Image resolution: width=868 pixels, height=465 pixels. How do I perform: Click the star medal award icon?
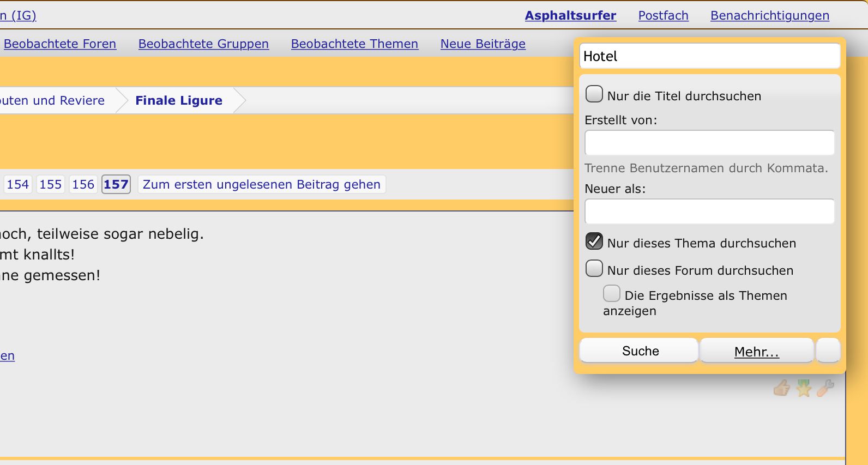(804, 388)
